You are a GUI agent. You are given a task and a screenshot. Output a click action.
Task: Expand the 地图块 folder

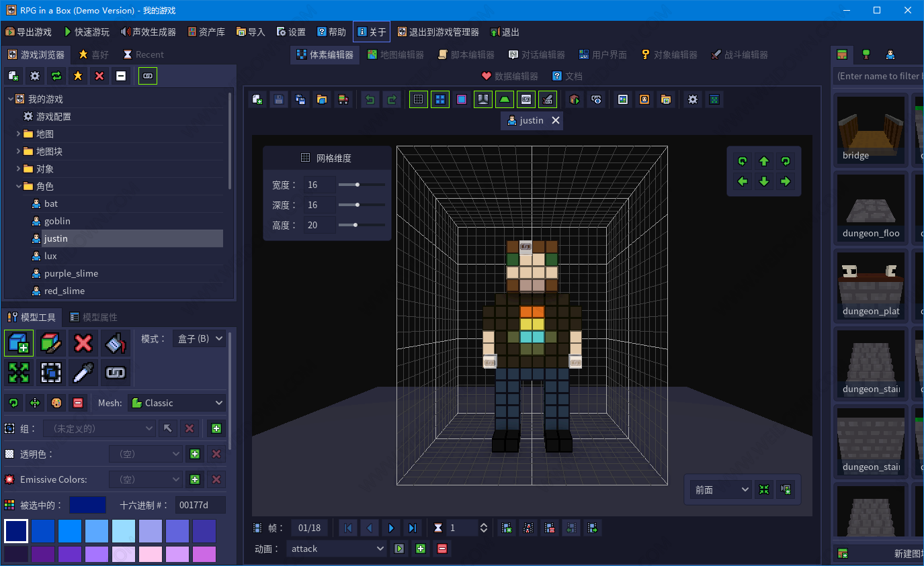point(18,151)
